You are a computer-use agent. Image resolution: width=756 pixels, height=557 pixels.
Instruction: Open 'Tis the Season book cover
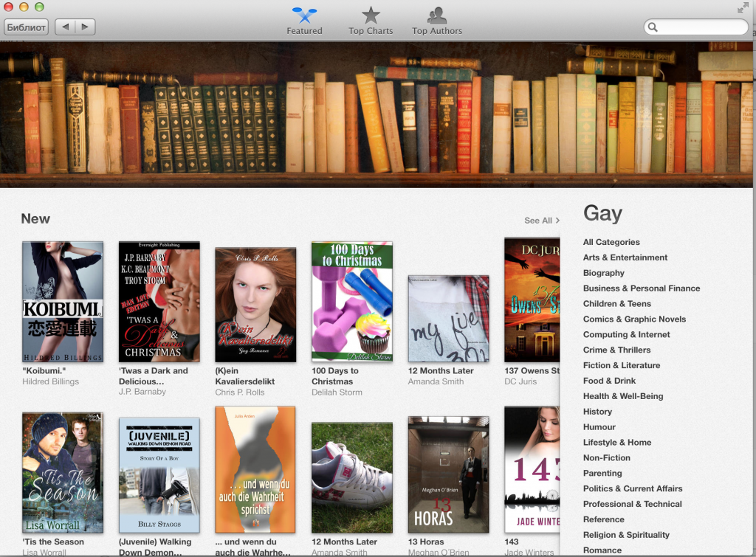63,473
